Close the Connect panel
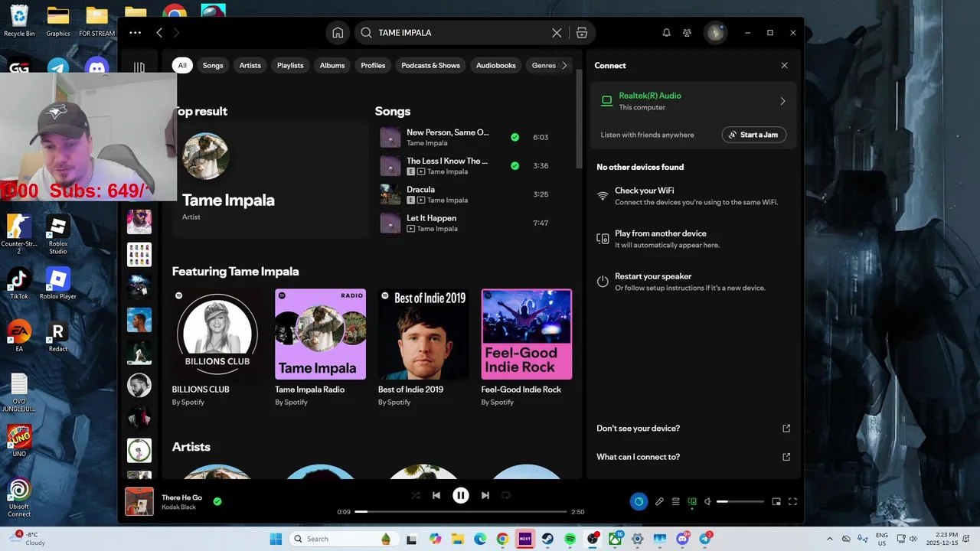Screen dimensions: 980x551 pos(784,65)
